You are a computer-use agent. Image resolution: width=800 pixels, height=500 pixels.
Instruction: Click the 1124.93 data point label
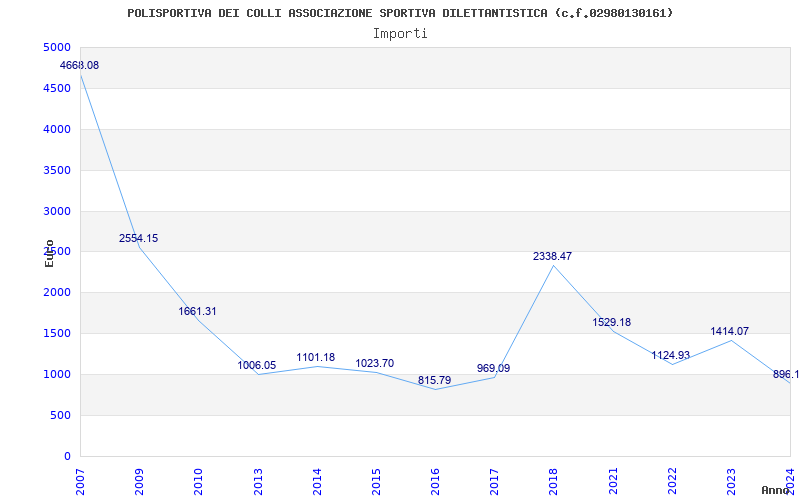click(670, 356)
